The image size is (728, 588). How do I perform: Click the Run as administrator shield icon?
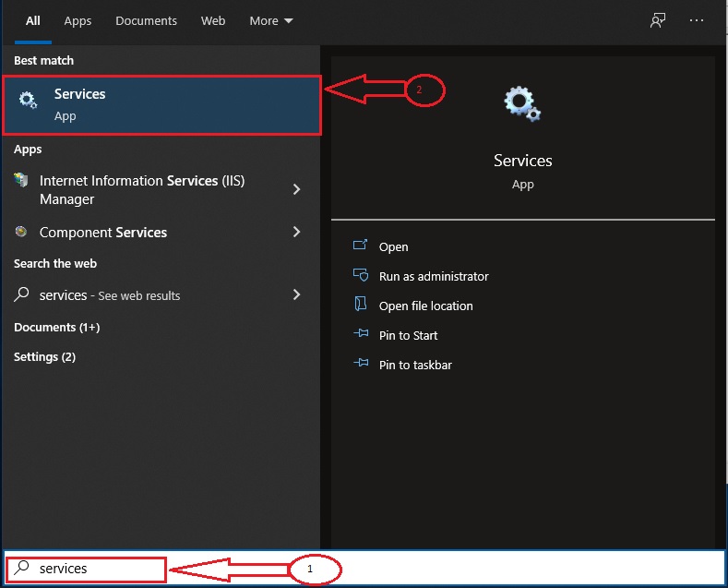(x=361, y=276)
